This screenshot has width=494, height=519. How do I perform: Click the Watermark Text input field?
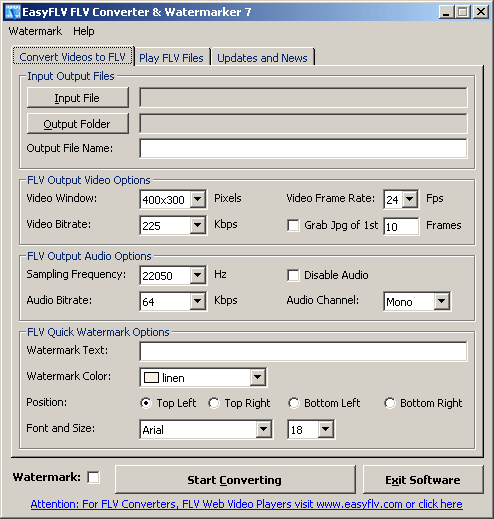click(x=303, y=351)
